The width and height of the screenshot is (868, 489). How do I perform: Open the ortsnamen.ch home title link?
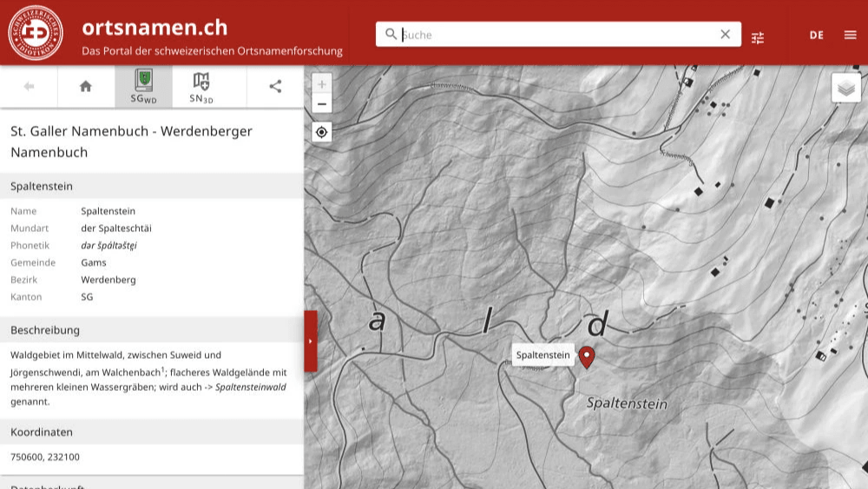pyautogui.click(x=155, y=27)
